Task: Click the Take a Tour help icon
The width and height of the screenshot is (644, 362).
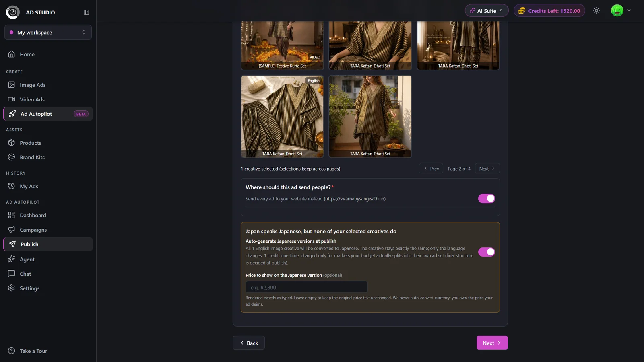Action: pyautogui.click(x=12, y=351)
